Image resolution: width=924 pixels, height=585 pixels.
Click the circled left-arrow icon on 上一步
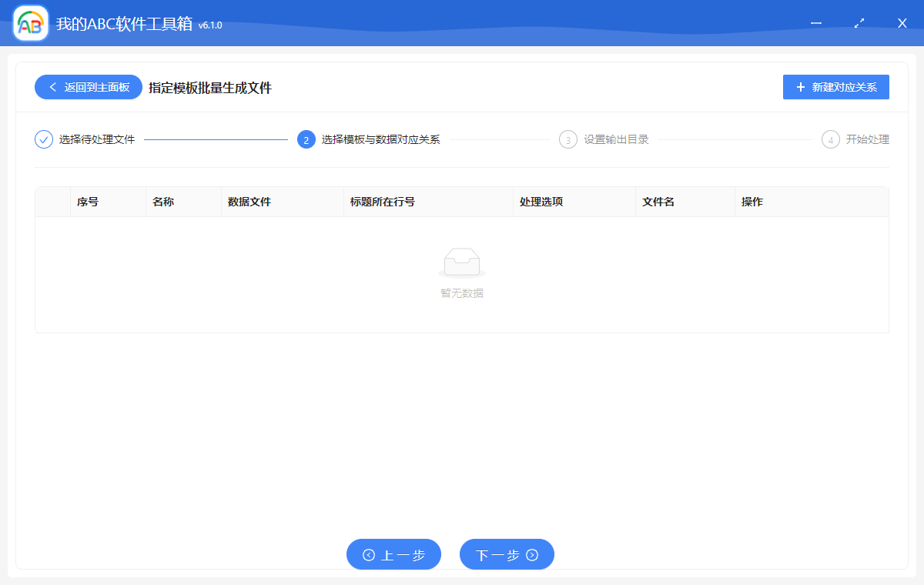[370, 554]
